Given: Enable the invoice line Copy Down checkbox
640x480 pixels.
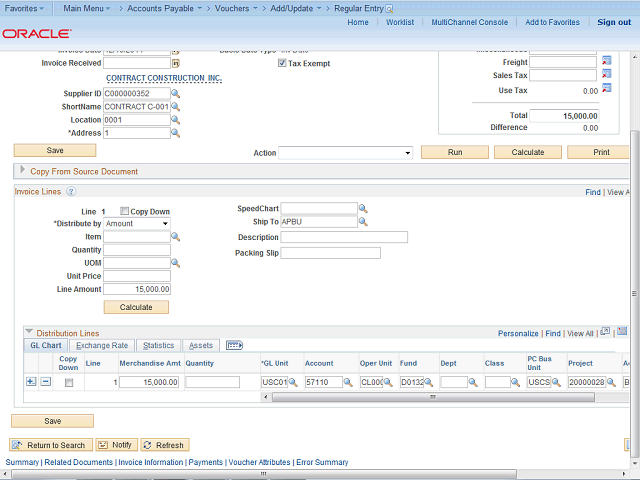Looking at the screenshot, I should pos(124,211).
